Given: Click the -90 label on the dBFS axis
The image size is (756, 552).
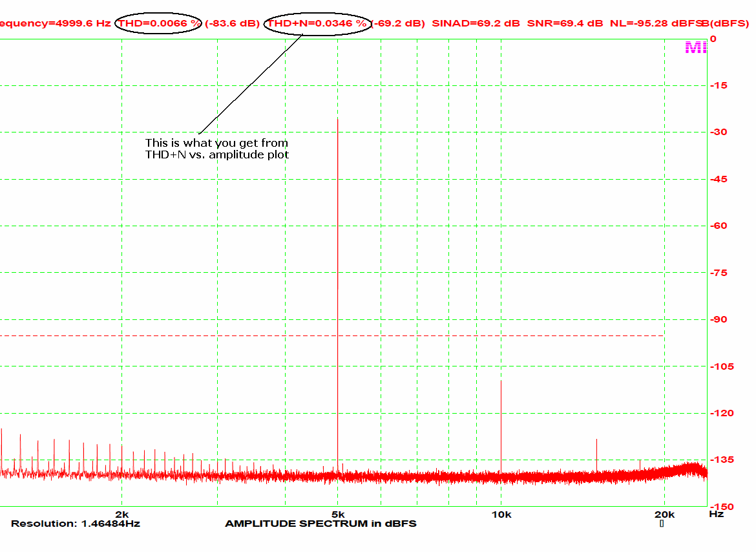Looking at the screenshot, I should coord(719,319).
